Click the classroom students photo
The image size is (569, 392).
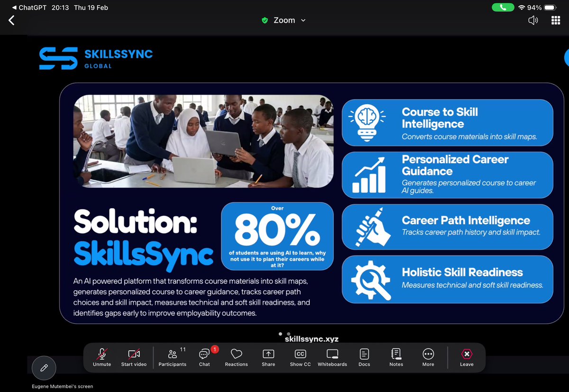pyautogui.click(x=203, y=141)
